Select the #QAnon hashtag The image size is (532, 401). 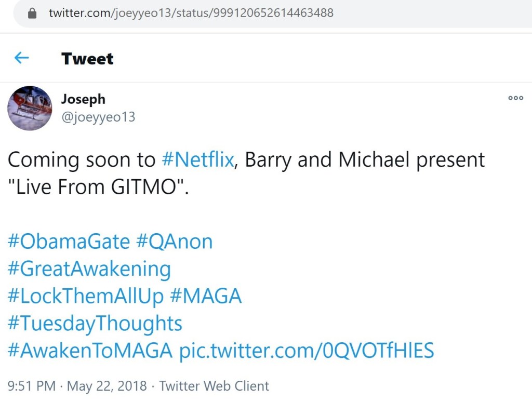(174, 242)
